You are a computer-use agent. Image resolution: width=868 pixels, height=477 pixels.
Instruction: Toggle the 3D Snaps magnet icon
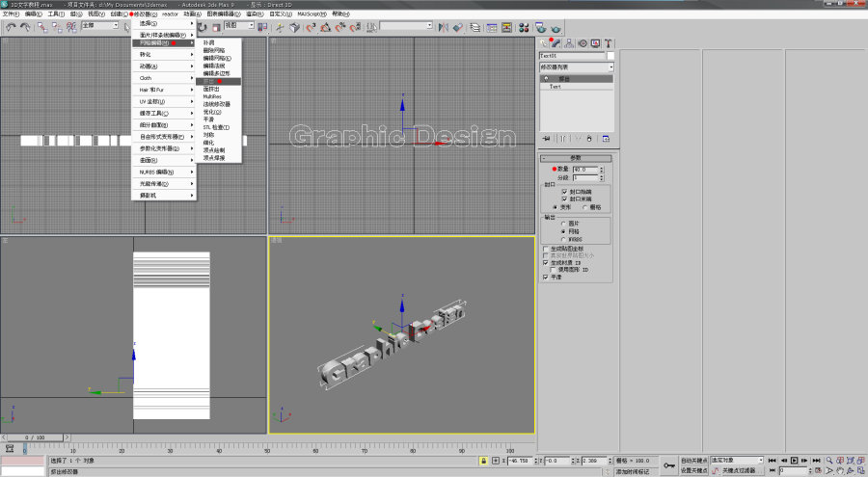pyautogui.click(x=311, y=27)
